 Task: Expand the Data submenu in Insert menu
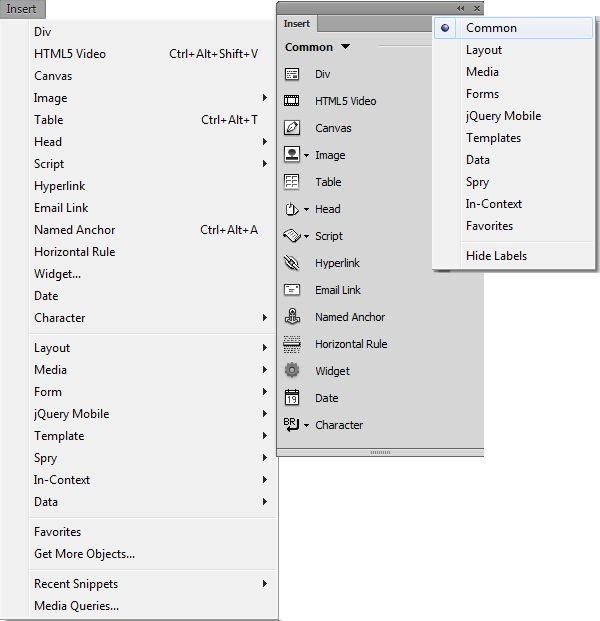coord(265,501)
